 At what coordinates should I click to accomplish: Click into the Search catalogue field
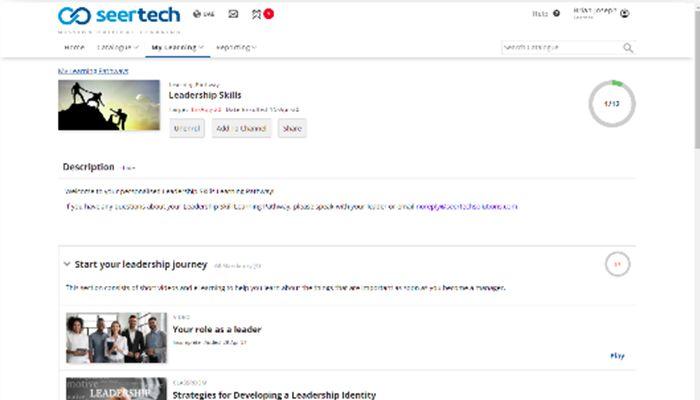(562, 47)
